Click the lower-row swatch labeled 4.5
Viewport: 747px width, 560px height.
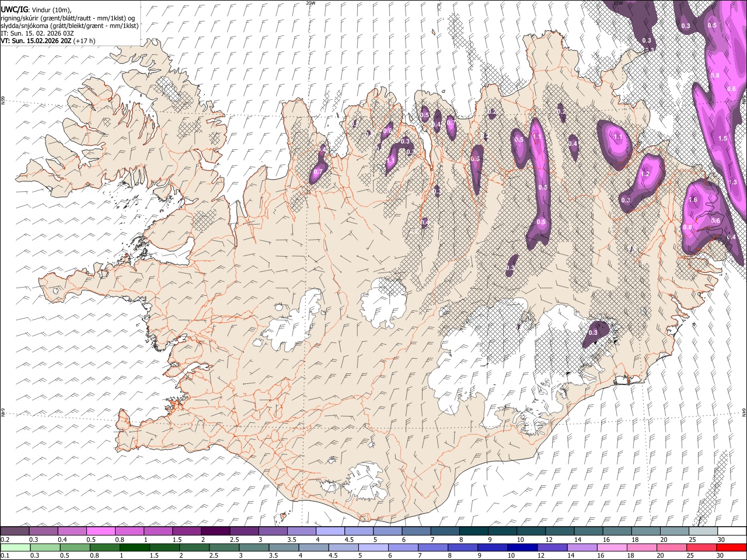point(343,547)
